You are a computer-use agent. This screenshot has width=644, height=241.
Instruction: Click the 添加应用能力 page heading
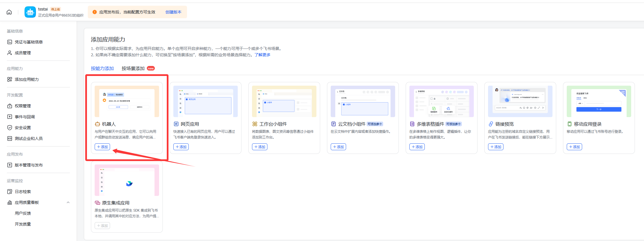coord(108,39)
